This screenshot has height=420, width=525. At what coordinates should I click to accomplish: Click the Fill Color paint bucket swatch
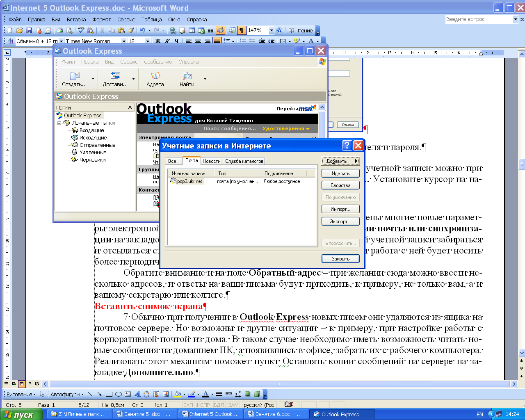(x=178, y=394)
